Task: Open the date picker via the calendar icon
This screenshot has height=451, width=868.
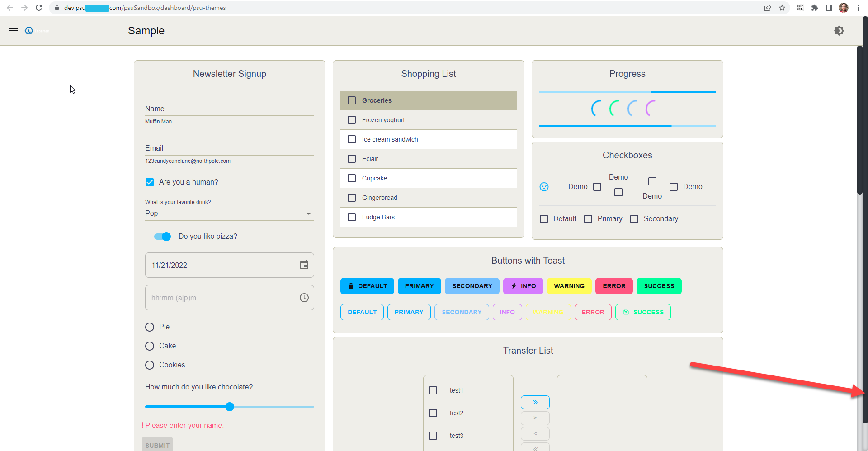Action: [304, 265]
